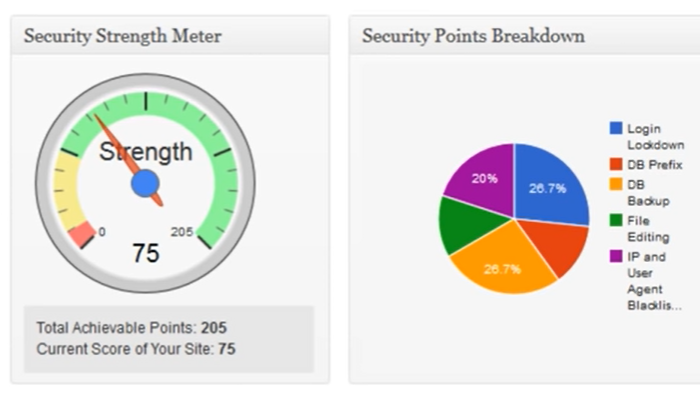Image resolution: width=700 pixels, height=420 pixels.
Task: Click the green File Editing legend swatch
Action: click(616, 220)
